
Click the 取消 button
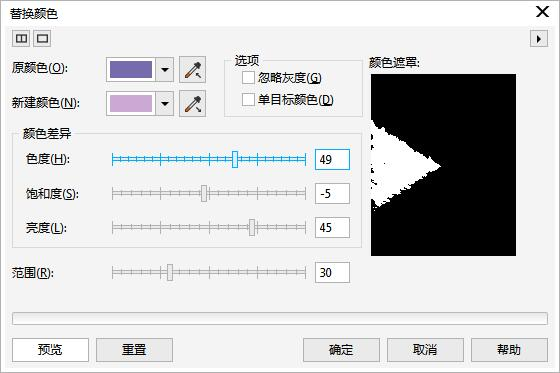point(425,350)
